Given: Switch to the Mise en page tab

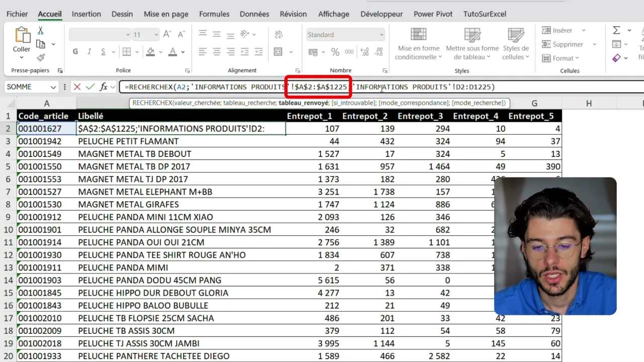Looking at the screenshot, I should (x=166, y=14).
